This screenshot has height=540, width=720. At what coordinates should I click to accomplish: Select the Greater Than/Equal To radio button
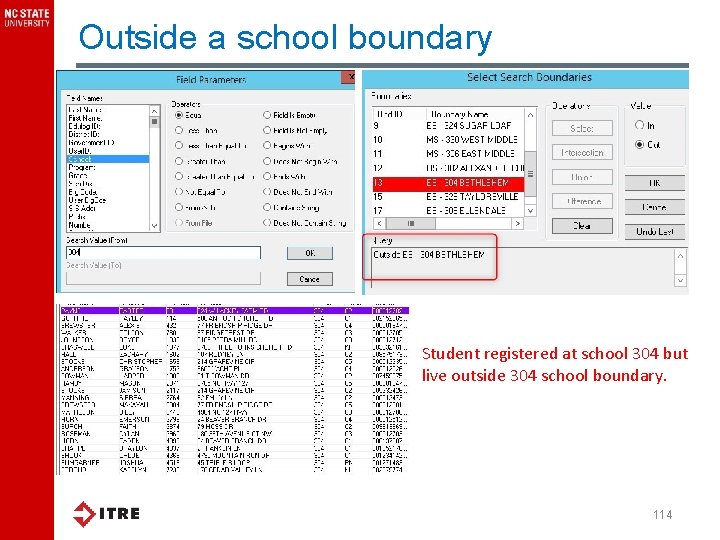pos(180,176)
